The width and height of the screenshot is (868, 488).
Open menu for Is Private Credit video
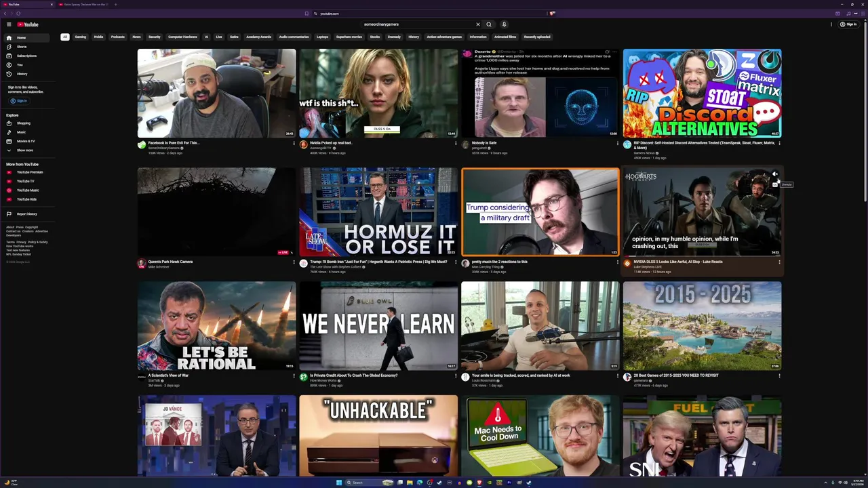[456, 375]
